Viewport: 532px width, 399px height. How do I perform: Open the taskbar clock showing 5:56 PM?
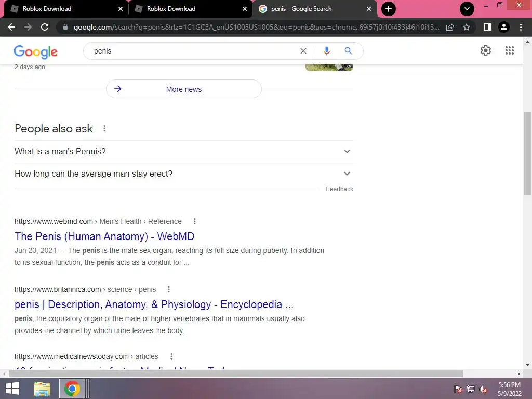[x=509, y=389]
